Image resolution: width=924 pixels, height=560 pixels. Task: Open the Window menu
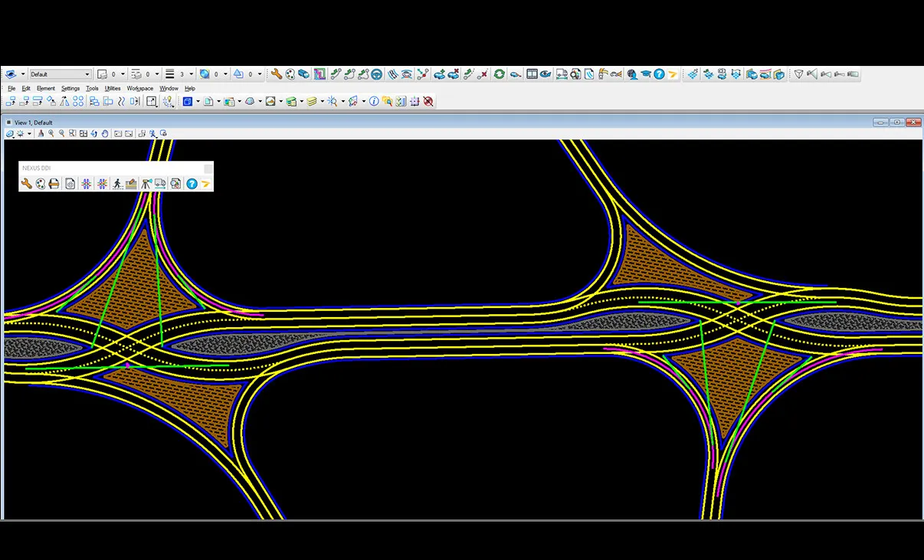(169, 88)
